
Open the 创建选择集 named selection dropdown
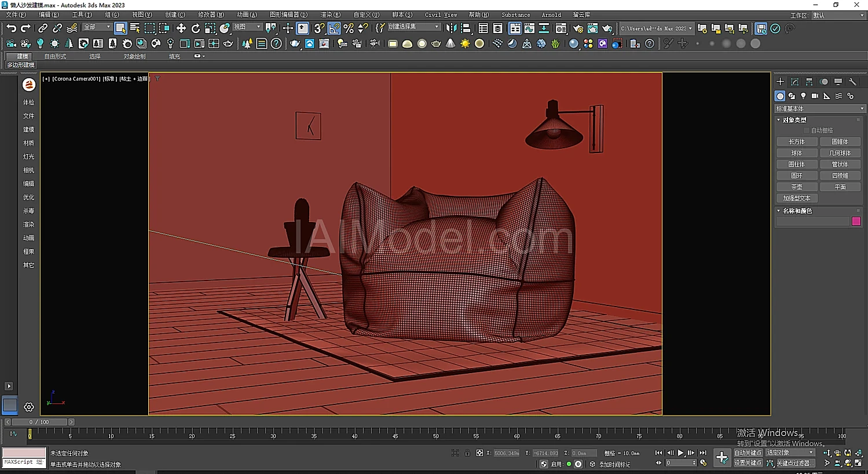(414, 27)
